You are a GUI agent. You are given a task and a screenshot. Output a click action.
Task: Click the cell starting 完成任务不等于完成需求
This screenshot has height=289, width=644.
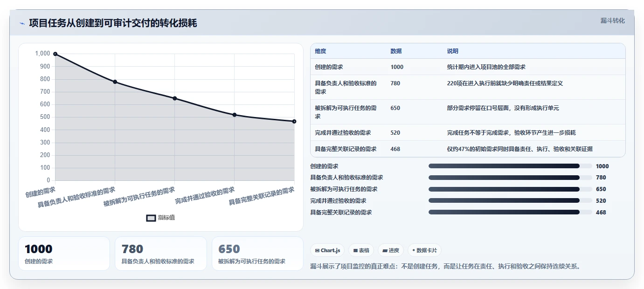[533, 133]
